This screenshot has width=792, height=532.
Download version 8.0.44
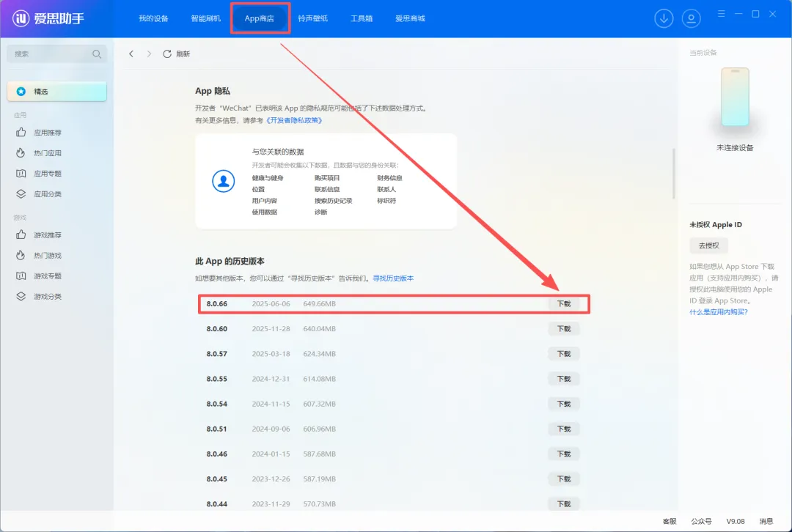(564, 503)
